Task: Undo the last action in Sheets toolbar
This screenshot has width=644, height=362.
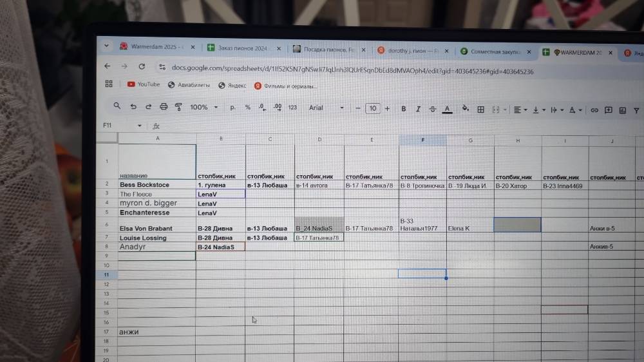Action: coord(133,106)
